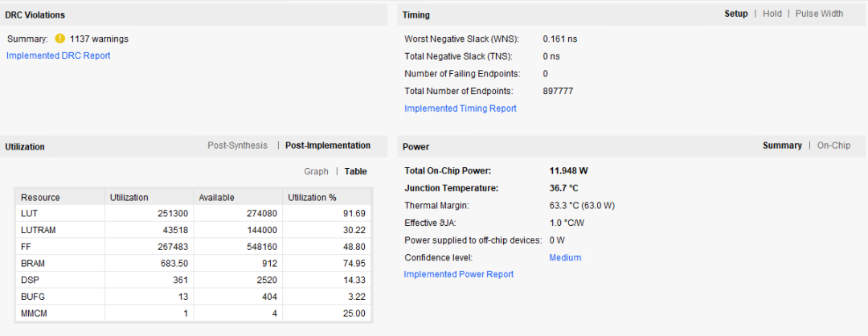Switch Timing view to Pulse Width

[819, 14]
